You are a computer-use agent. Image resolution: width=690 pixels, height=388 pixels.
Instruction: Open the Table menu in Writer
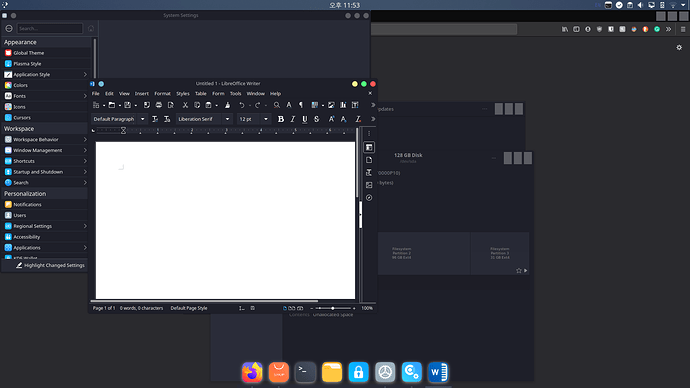pyautogui.click(x=201, y=94)
